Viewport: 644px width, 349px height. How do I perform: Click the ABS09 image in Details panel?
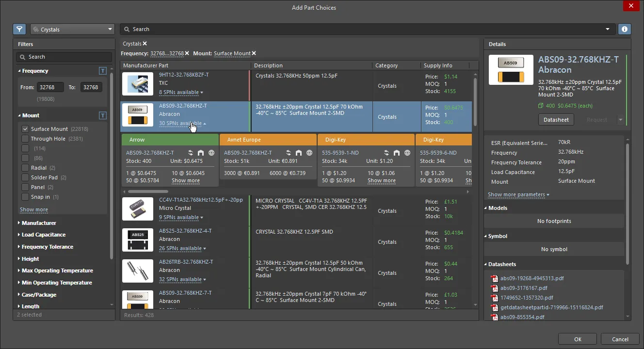(x=511, y=70)
